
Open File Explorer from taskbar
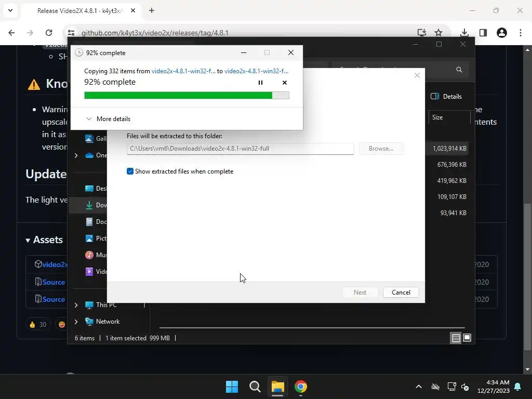click(277, 387)
